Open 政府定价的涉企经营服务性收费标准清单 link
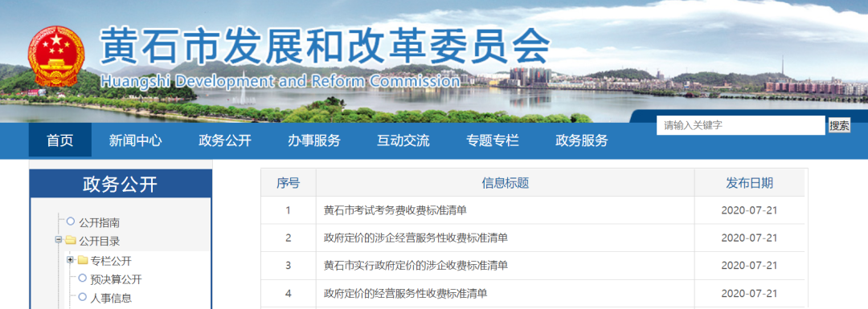 pos(416,238)
